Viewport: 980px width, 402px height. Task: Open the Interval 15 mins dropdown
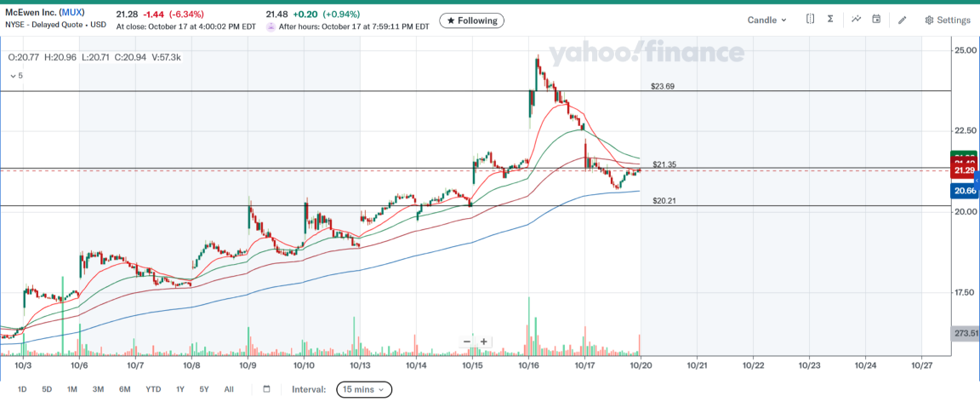(x=364, y=389)
